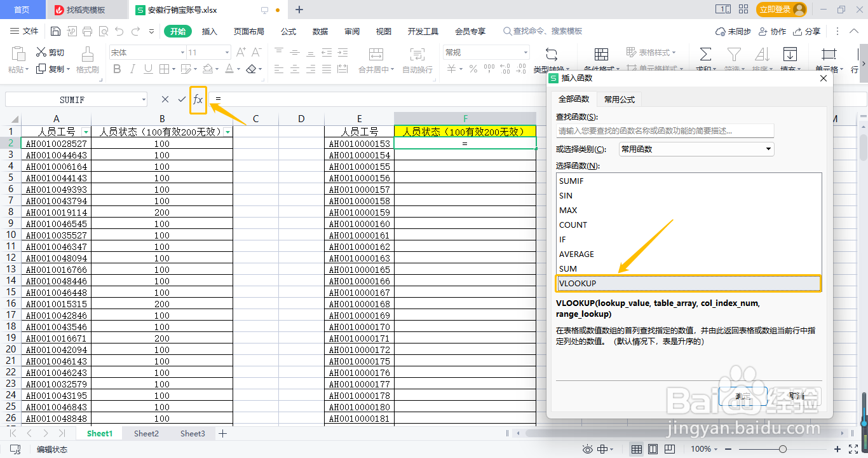Open the 公式 (Formulas) ribbon tab
Screen dimensions: 868x458
click(x=288, y=31)
